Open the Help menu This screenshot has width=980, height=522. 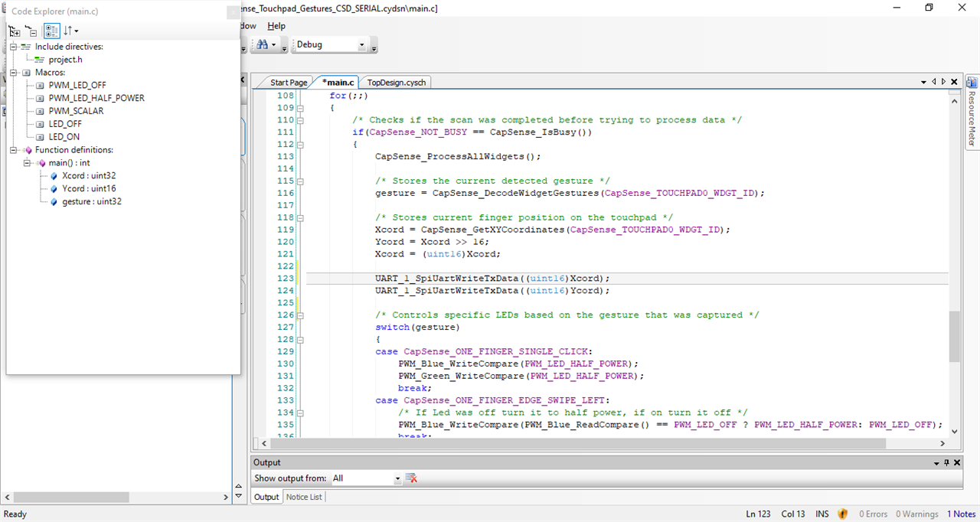276,26
